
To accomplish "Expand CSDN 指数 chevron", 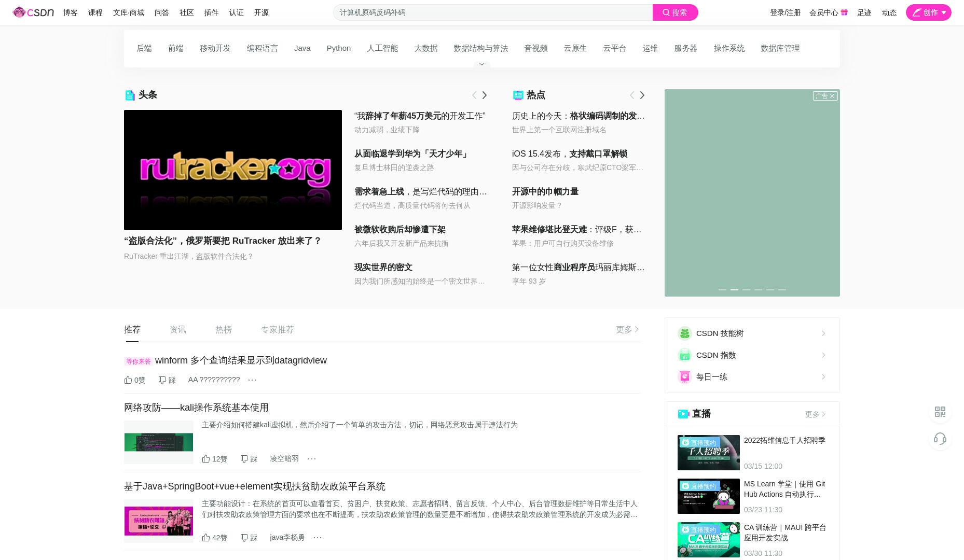I will [x=823, y=355].
